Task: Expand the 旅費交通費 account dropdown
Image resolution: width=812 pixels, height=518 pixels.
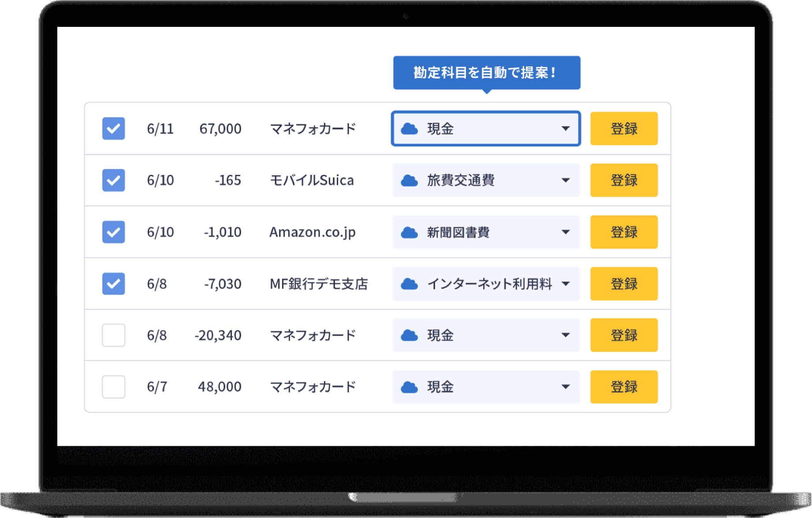Action: click(x=566, y=180)
